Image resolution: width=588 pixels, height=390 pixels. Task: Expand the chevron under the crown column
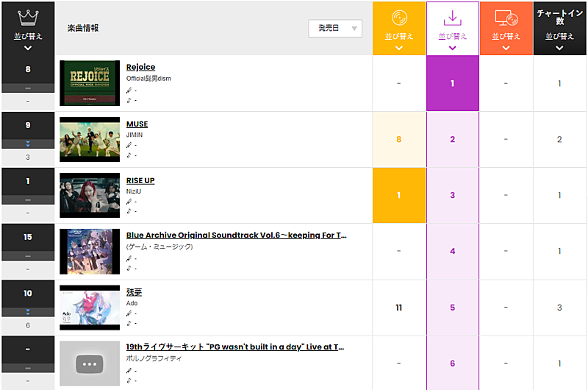pos(27,49)
